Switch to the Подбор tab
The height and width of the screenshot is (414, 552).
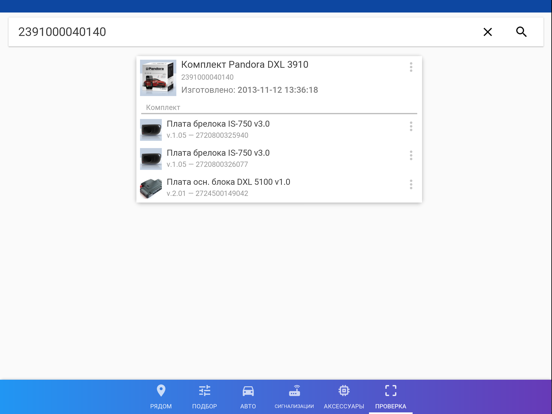tap(205, 397)
